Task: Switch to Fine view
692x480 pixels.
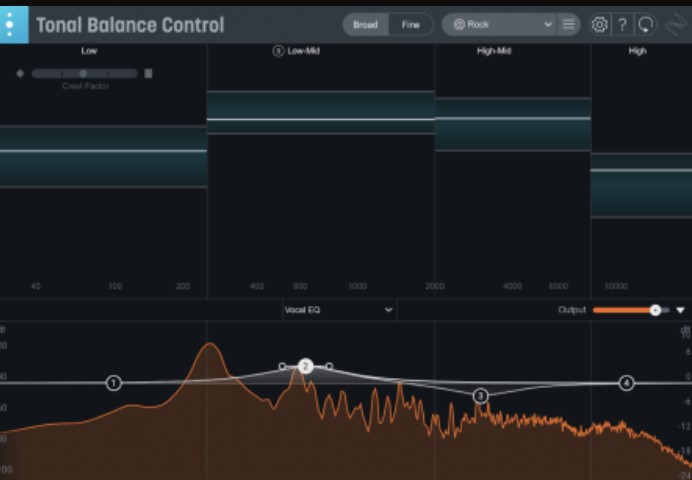Action: click(410, 25)
